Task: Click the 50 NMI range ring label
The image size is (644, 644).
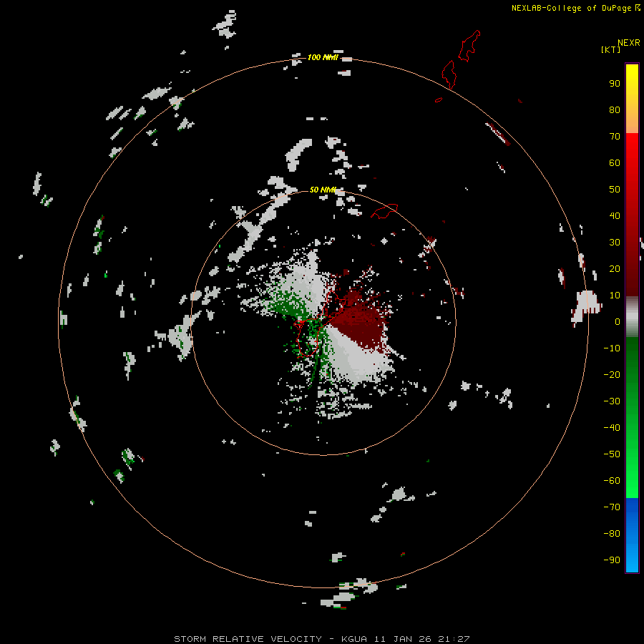Action: coord(323,190)
